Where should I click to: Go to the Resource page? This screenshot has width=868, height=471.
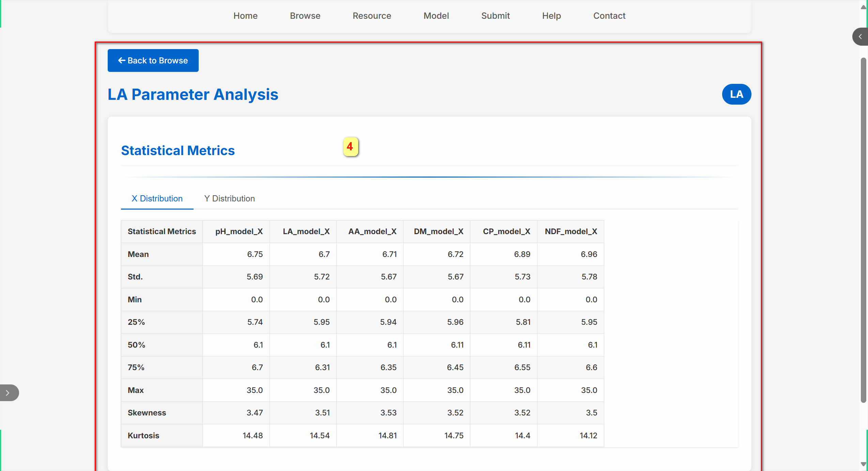pyautogui.click(x=372, y=16)
